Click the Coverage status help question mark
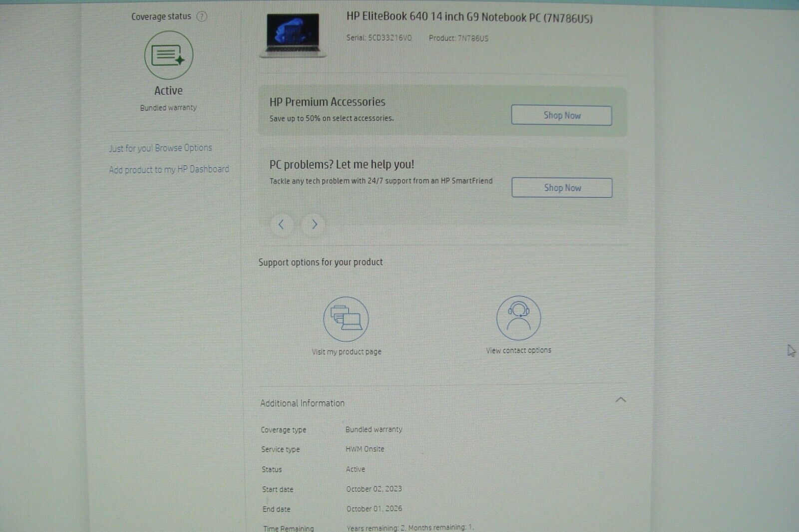The image size is (799, 532). coord(202,16)
